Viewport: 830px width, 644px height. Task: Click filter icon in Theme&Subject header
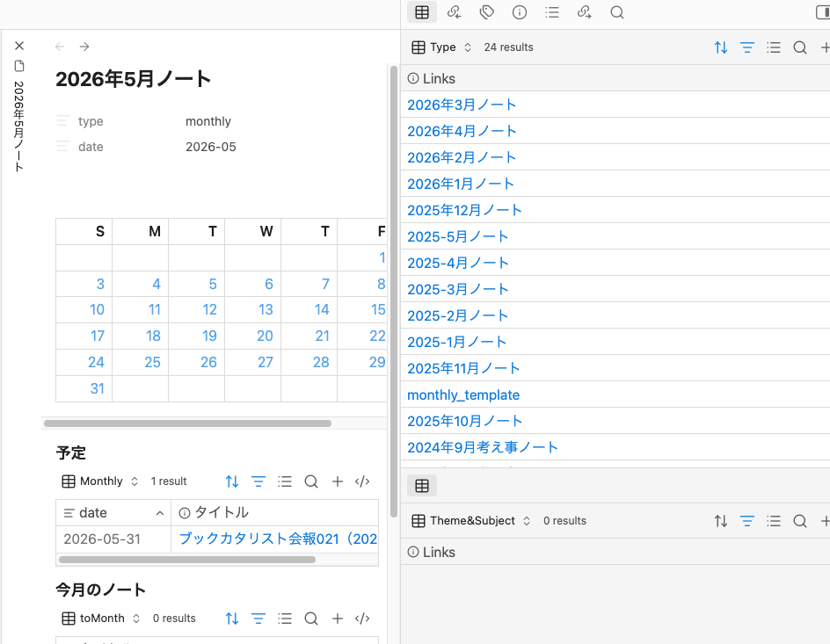click(x=746, y=521)
